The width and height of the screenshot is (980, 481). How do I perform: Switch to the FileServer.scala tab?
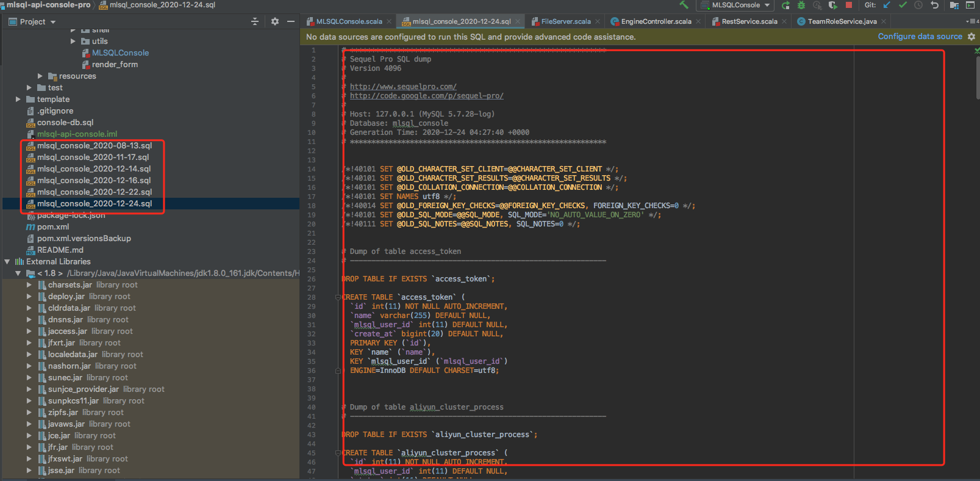[565, 21]
